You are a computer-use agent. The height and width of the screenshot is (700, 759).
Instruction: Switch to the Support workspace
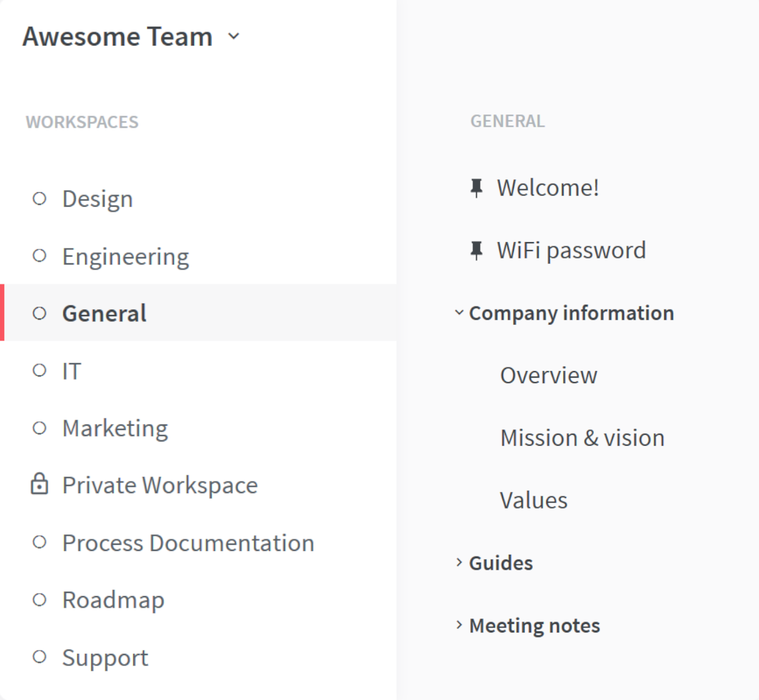point(105,657)
